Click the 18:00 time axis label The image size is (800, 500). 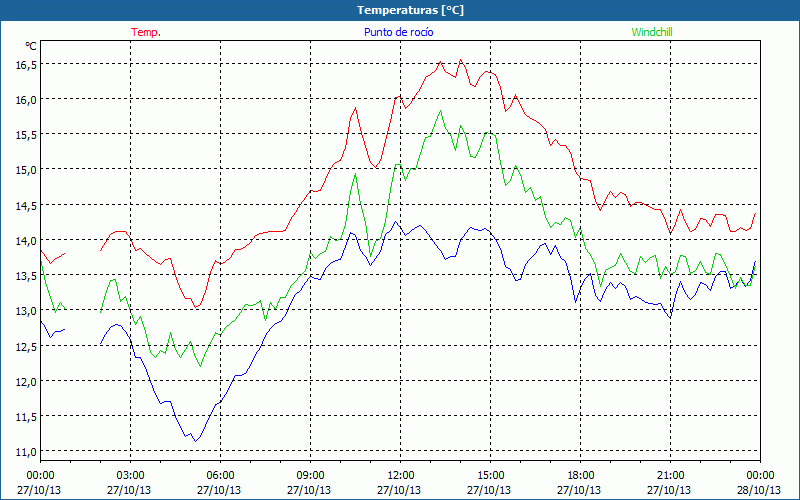580,476
